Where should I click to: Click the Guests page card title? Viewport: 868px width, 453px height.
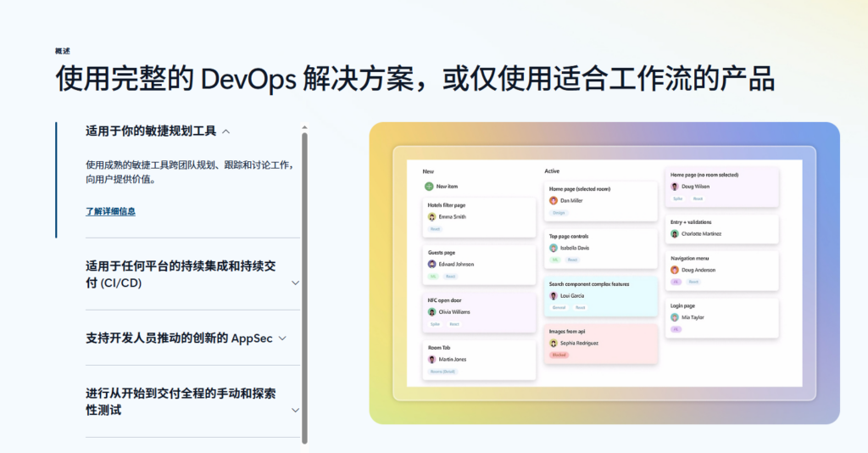pos(441,253)
